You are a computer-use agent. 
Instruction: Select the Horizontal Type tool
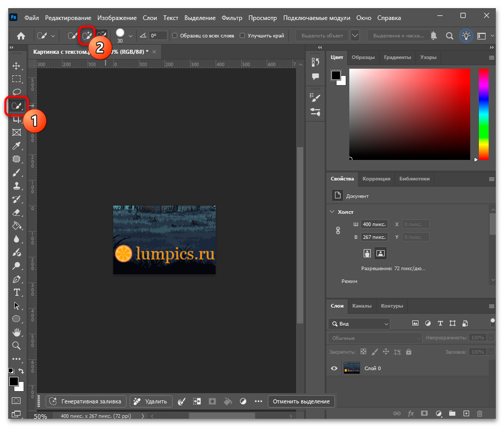pos(16,293)
